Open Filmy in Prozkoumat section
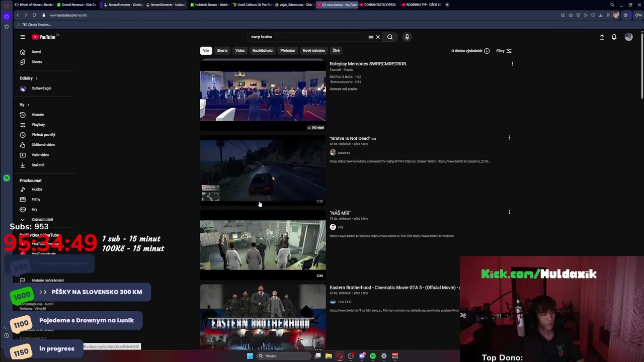The image size is (644, 362). click(36, 200)
